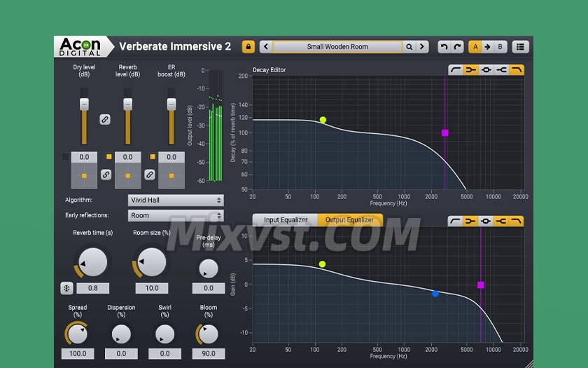The height and width of the screenshot is (368, 588).
Task: Click the Acon Digital logo
Action: tap(80, 47)
